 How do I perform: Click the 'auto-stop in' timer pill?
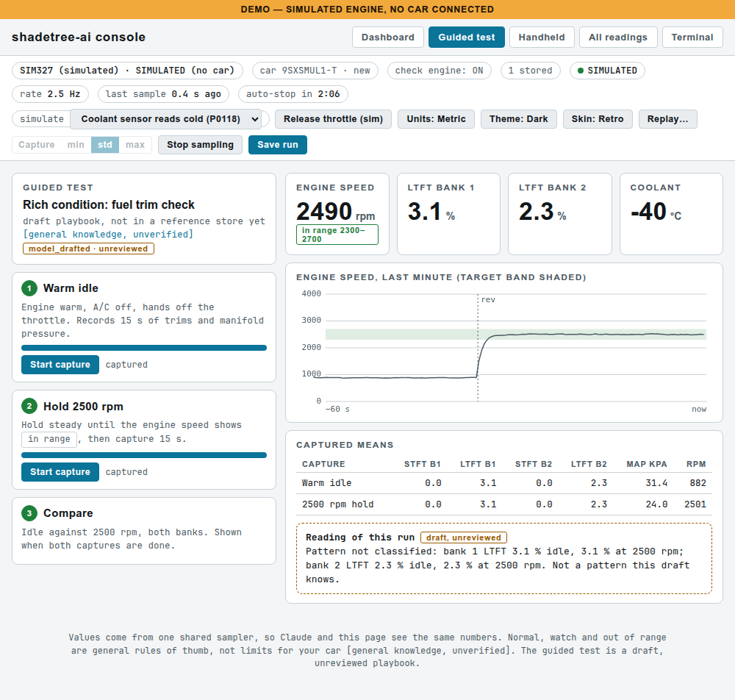[x=293, y=94]
